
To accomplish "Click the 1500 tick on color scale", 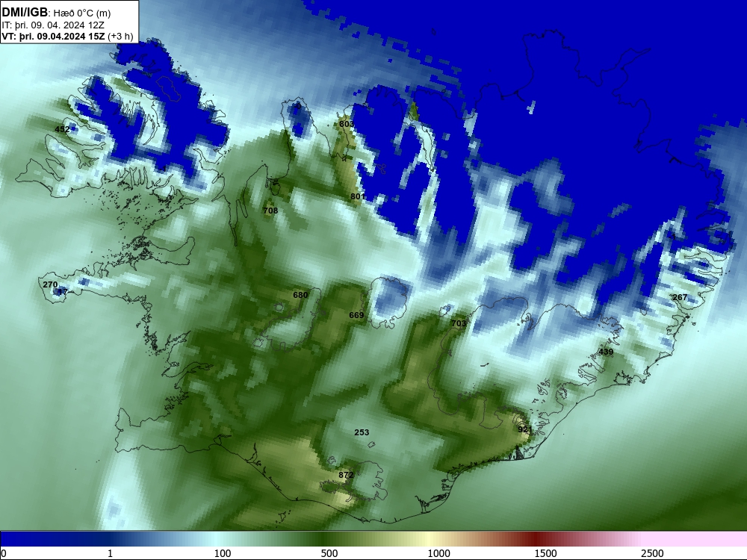I will (545, 553).
